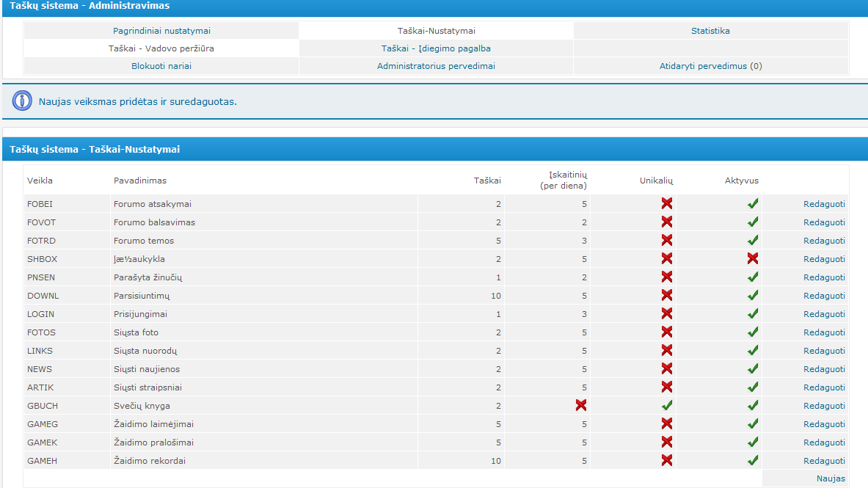Click green check unique icon for GBUCH row
Screen dimensions: 868x488
tap(666, 406)
